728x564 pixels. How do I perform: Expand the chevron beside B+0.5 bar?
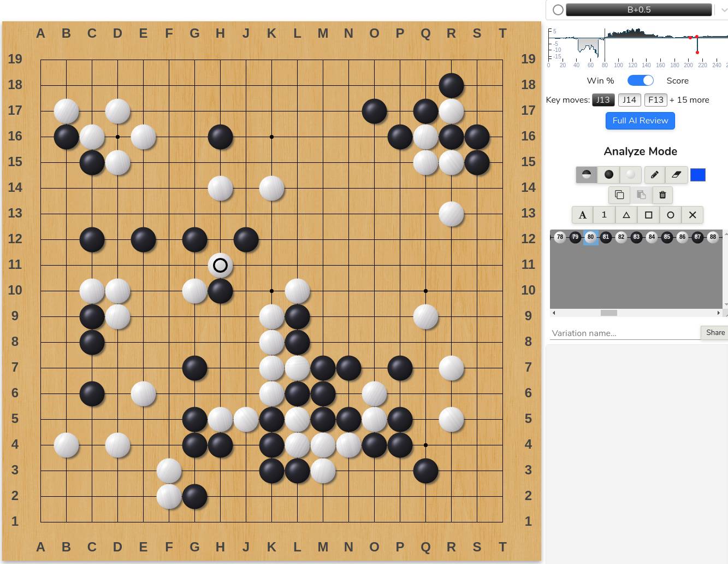pyautogui.click(x=724, y=10)
